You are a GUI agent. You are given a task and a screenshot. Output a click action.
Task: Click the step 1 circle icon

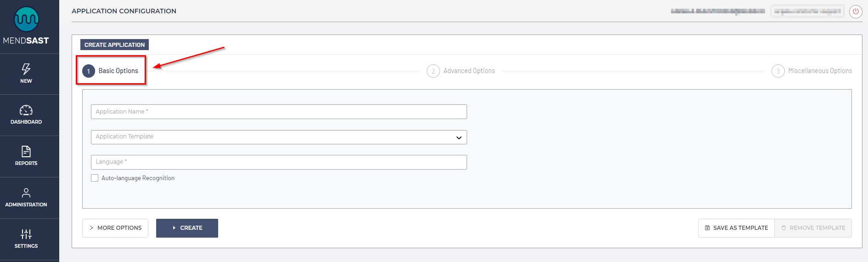(89, 71)
